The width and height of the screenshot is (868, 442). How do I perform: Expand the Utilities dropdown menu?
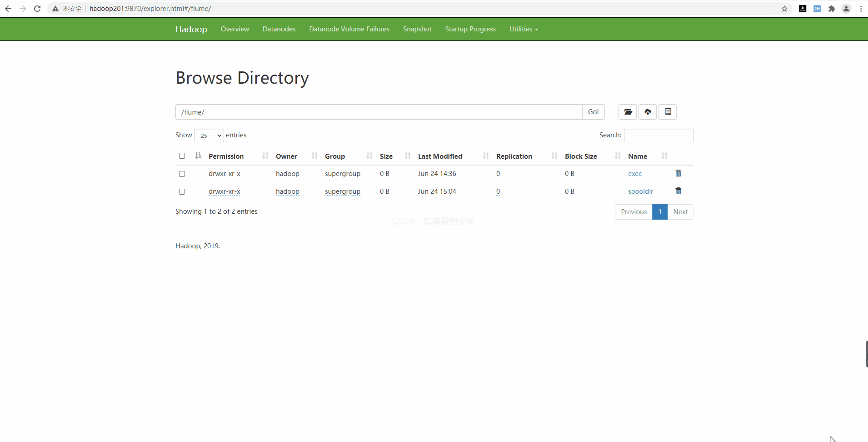pyautogui.click(x=524, y=29)
